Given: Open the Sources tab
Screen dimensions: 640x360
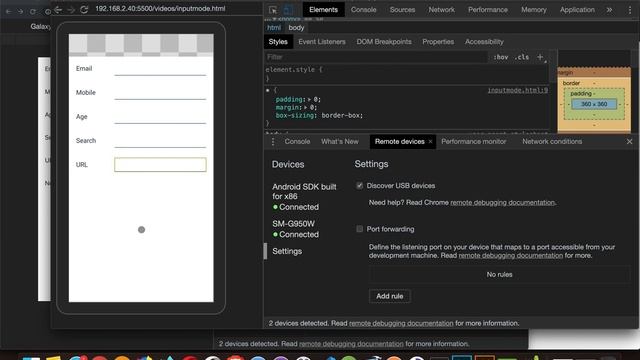Looking at the screenshot, I should click(402, 10).
